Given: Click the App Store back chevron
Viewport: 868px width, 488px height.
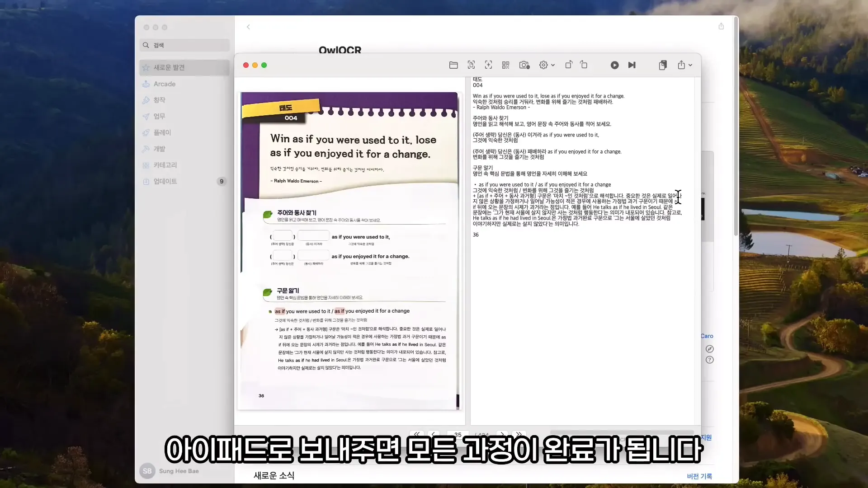Looking at the screenshot, I should [x=248, y=27].
